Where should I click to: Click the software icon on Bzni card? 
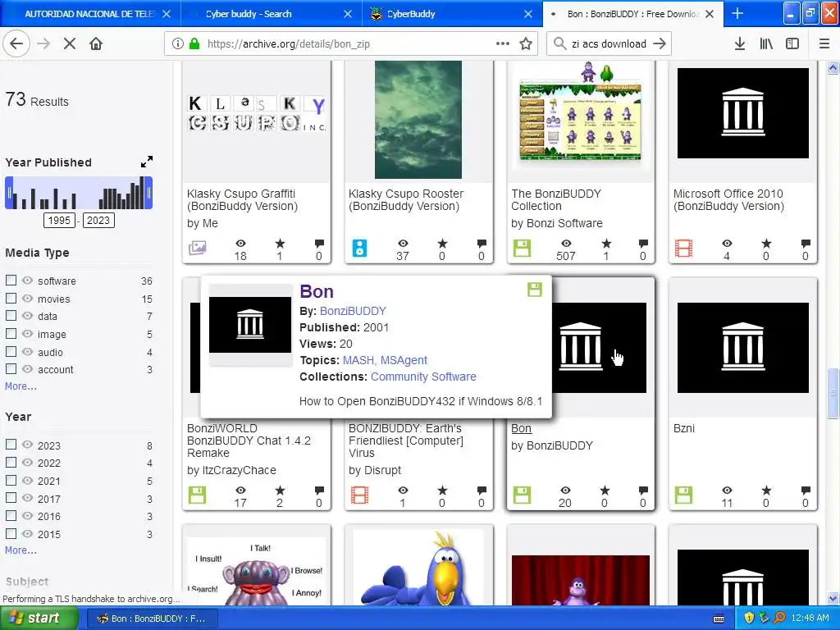click(683, 495)
